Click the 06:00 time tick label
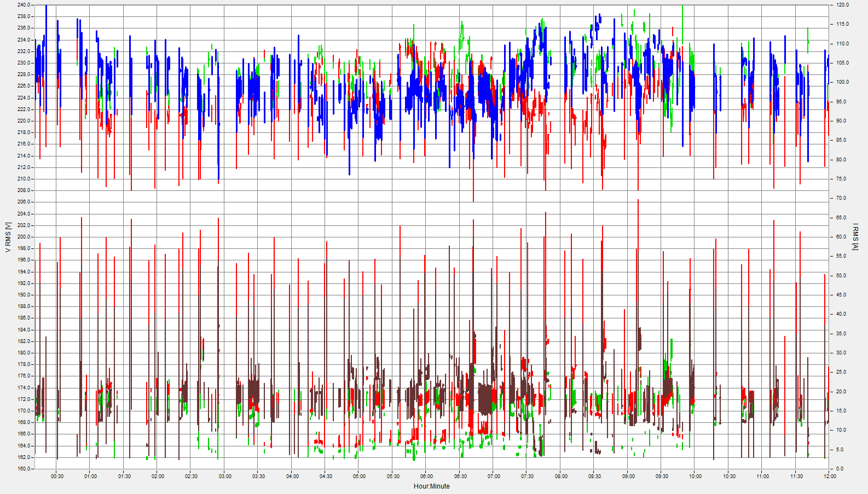The height and width of the screenshot is (494, 868). 427,476
